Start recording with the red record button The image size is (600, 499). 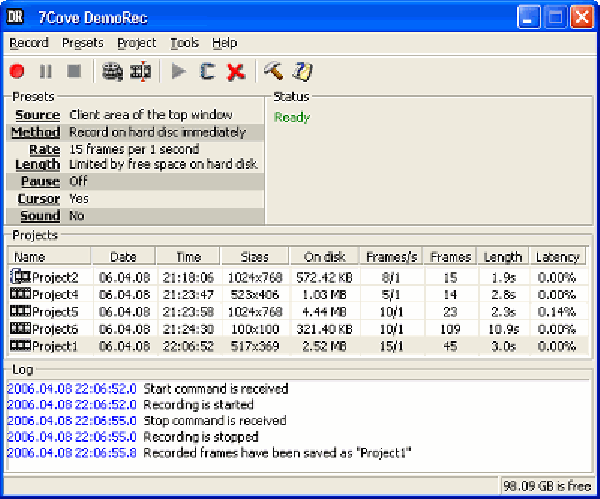point(17,71)
